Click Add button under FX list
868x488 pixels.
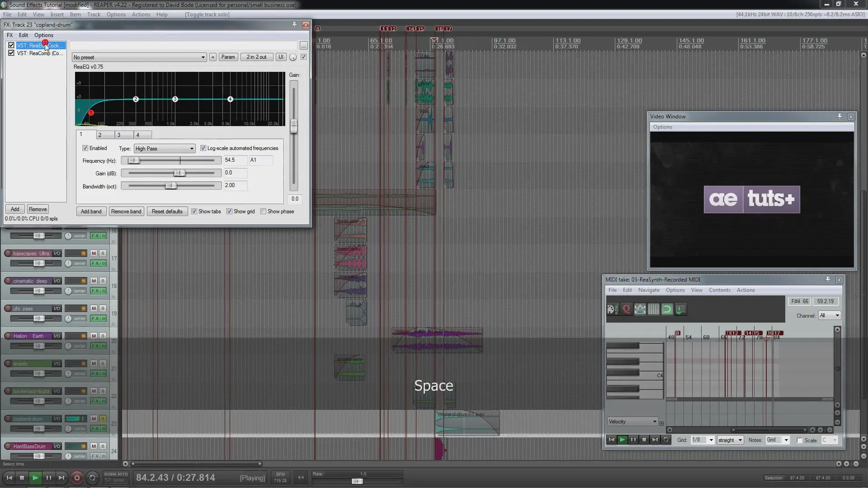click(15, 209)
